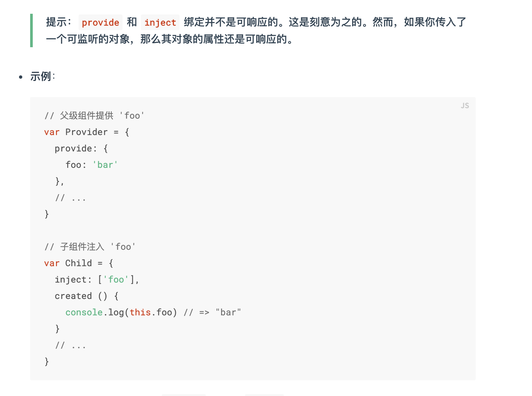Click the green vertical bar of the tip
Screen dimensions: 532x396
coord(31,30)
